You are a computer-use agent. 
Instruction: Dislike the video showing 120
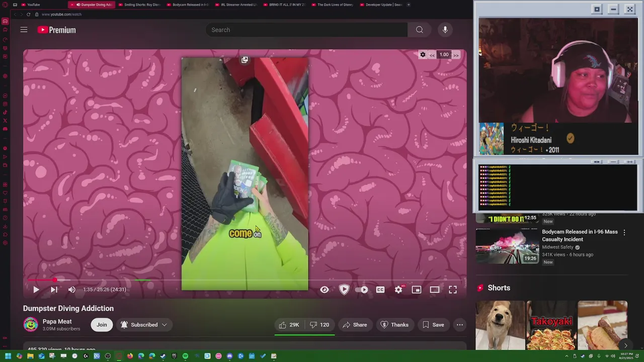(x=319, y=325)
